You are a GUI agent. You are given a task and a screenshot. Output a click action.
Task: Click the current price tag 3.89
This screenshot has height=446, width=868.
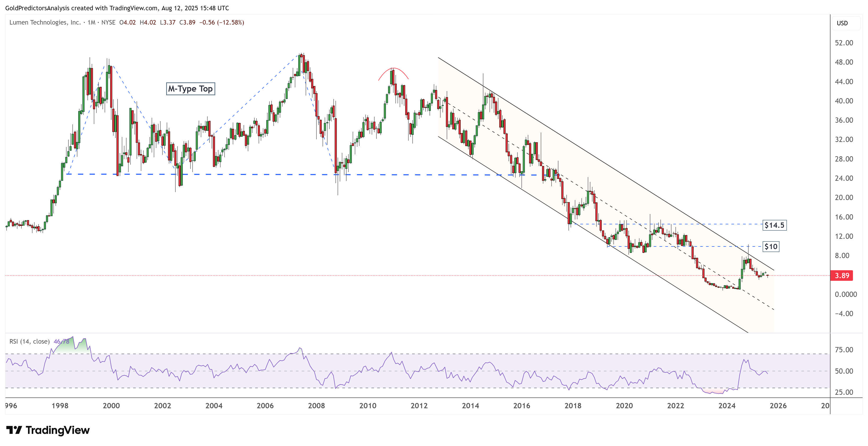pyautogui.click(x=842, y=275)
